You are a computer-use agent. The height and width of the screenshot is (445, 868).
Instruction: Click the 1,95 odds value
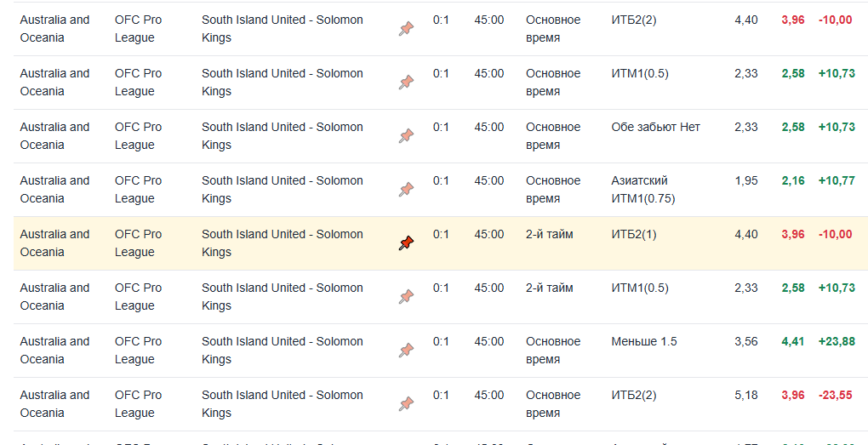pyautogui.click(x=745, y=180)
